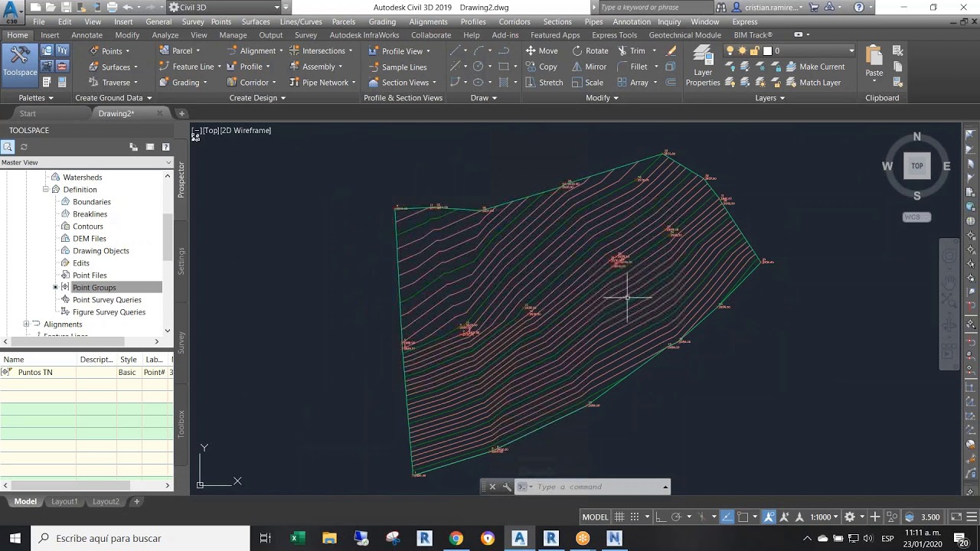Open the Toolspace palette button

[20, 65]
